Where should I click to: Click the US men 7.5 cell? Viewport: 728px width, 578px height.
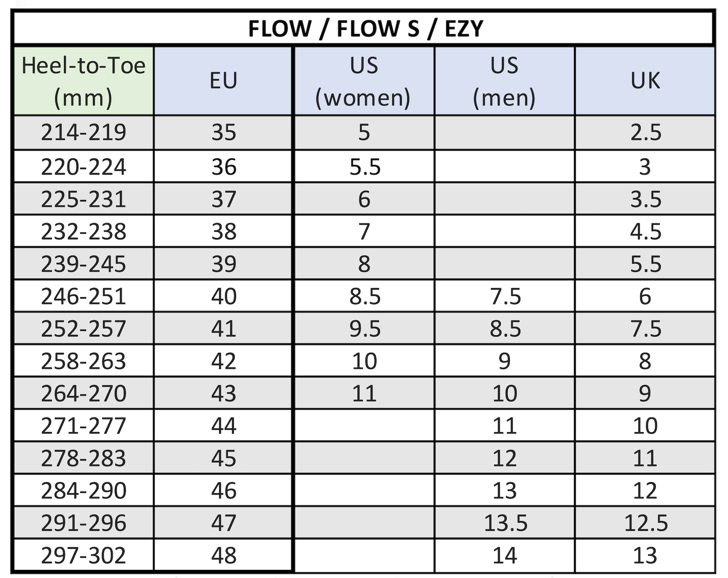point(505,296)
